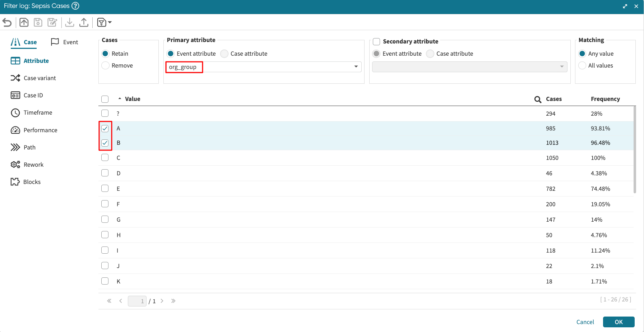Open the Rework filter section
This screenshot has height=332, width=644.
[x=33, y=165]
